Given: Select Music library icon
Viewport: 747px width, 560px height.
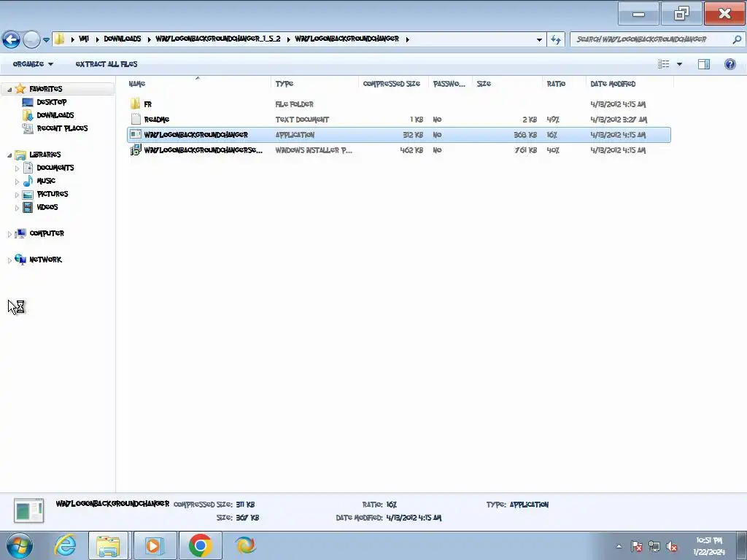Looking at the screenshot, I should click(x=28, y=181).
